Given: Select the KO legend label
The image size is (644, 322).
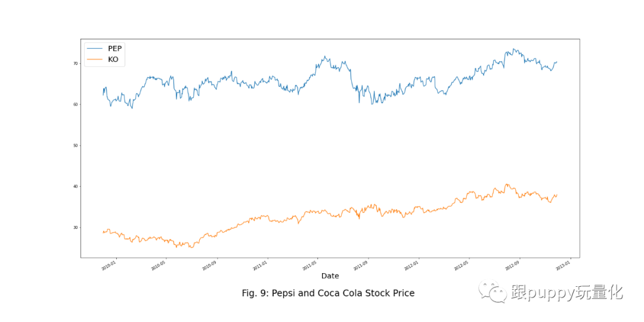Looking at the screenshot, I should 113,60.
